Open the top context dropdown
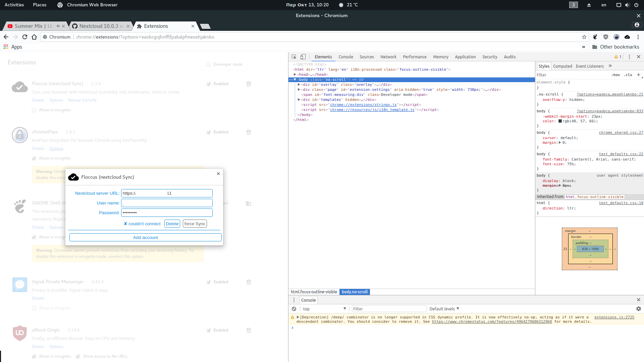644x362 pixels. click(x=324, y=309)
